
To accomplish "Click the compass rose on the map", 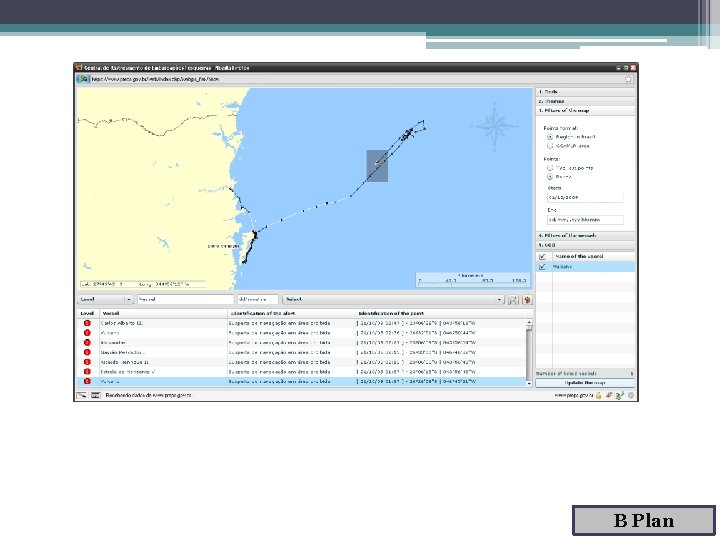I will coord(494,126).
